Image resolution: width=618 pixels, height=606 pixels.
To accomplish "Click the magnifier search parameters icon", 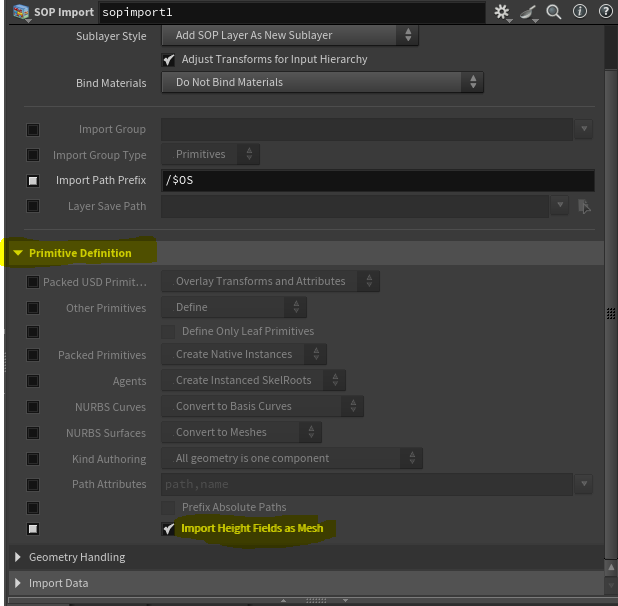I will (554, 12).
